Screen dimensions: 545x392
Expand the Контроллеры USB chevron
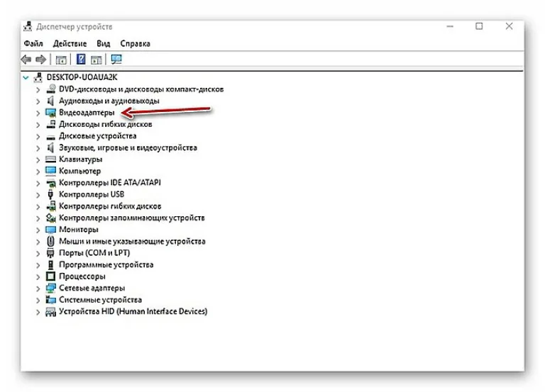click(x=38, y=195)
